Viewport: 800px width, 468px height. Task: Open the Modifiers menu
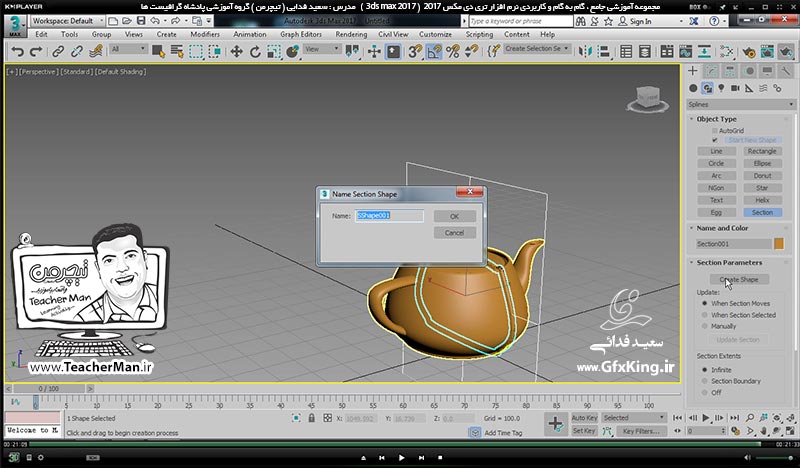[x=205, y=34]
